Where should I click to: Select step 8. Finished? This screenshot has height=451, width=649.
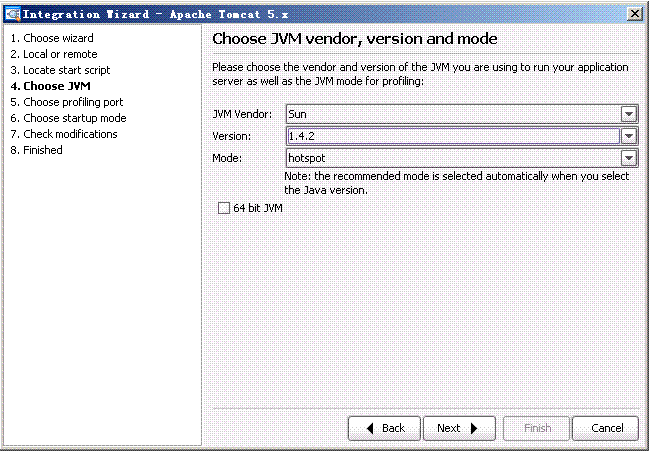click(36, 150)
